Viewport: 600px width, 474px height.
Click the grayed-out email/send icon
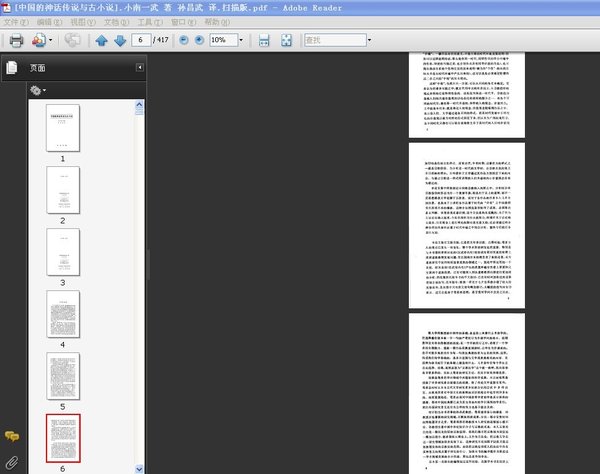pyautogui.click(x=72, y=40)
